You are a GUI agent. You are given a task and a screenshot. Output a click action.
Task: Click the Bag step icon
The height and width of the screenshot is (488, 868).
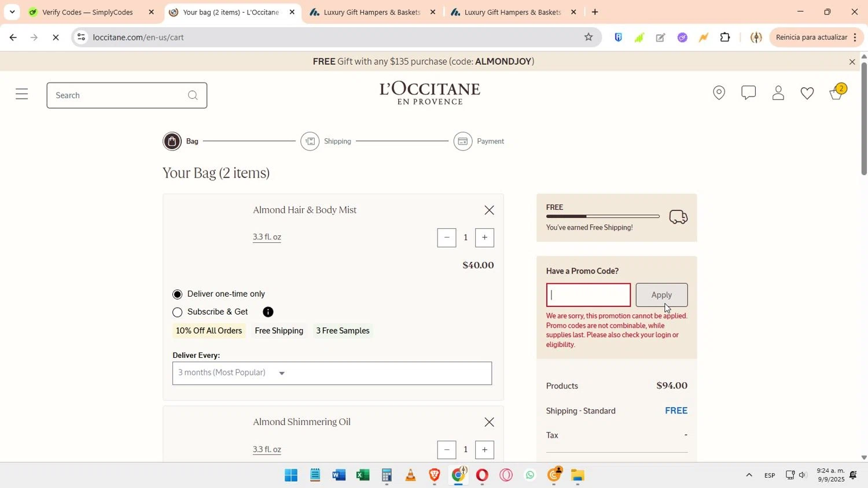tap(172, 141)
